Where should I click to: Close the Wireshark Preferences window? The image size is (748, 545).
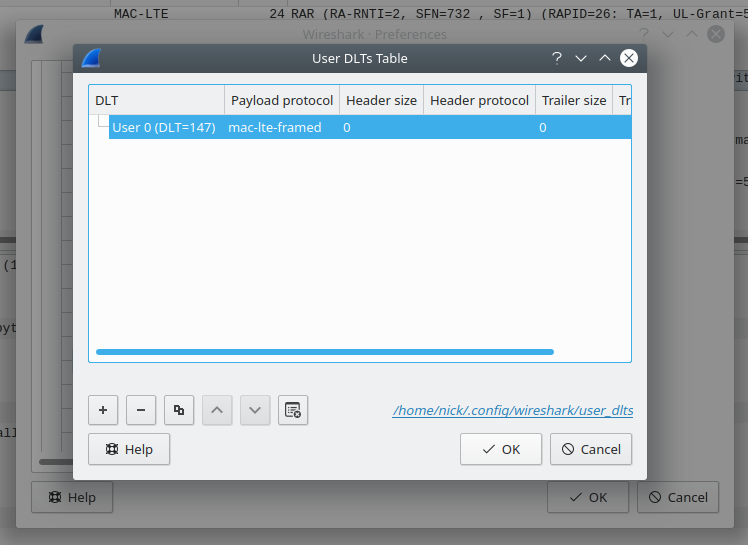716,34
